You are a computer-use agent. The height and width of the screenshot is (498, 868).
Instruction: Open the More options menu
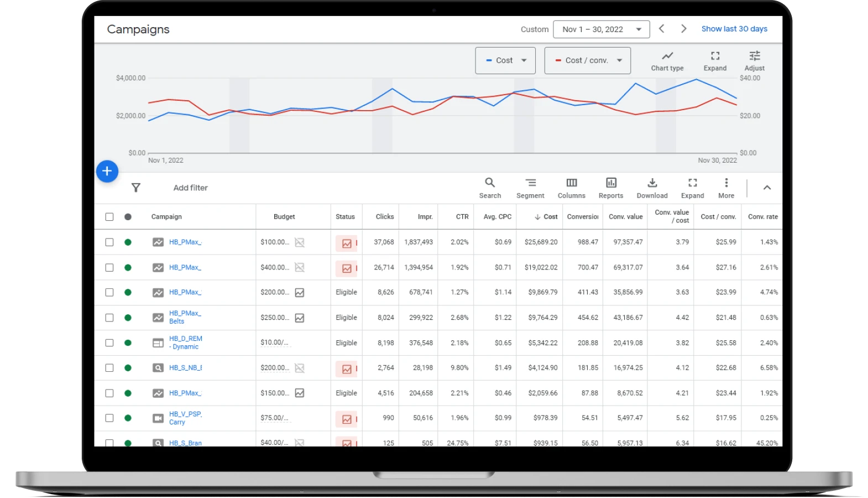[x=726, y=188]
